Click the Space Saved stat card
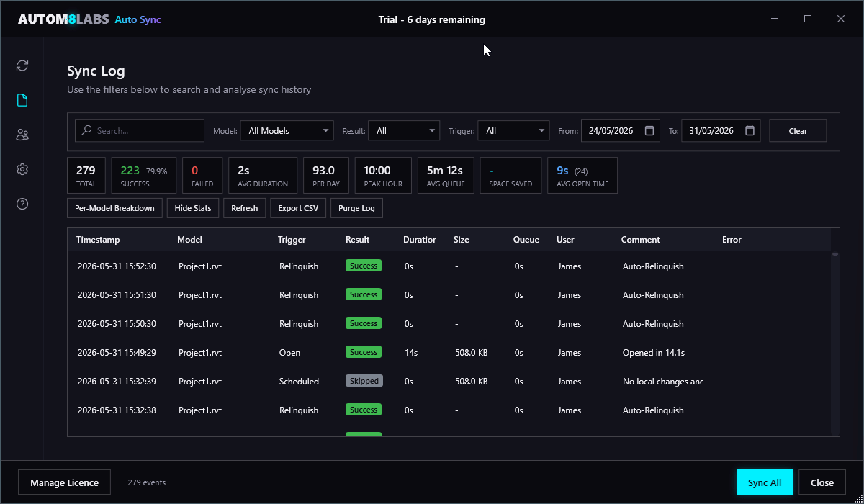This screenshot has height=504, width=864. (x=510, y=176)
